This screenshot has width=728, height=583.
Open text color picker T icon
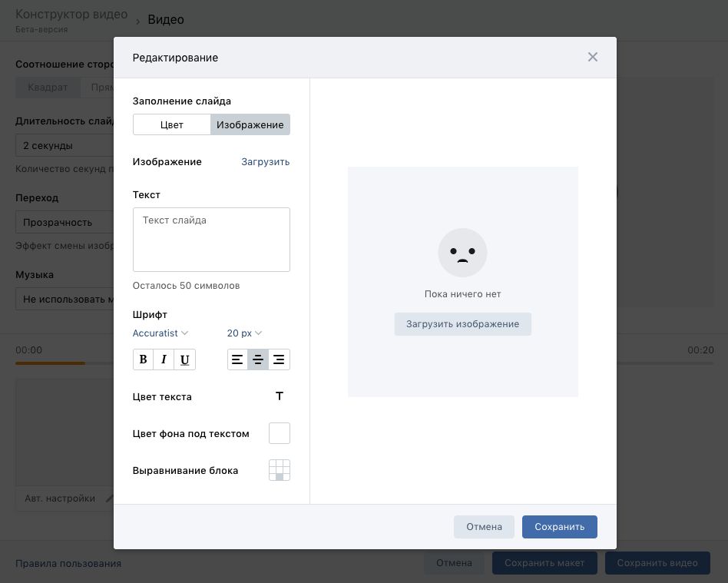280,396
